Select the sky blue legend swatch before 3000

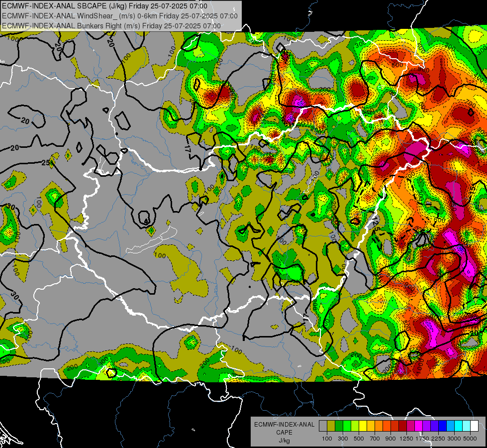click(x=450, y=426)
